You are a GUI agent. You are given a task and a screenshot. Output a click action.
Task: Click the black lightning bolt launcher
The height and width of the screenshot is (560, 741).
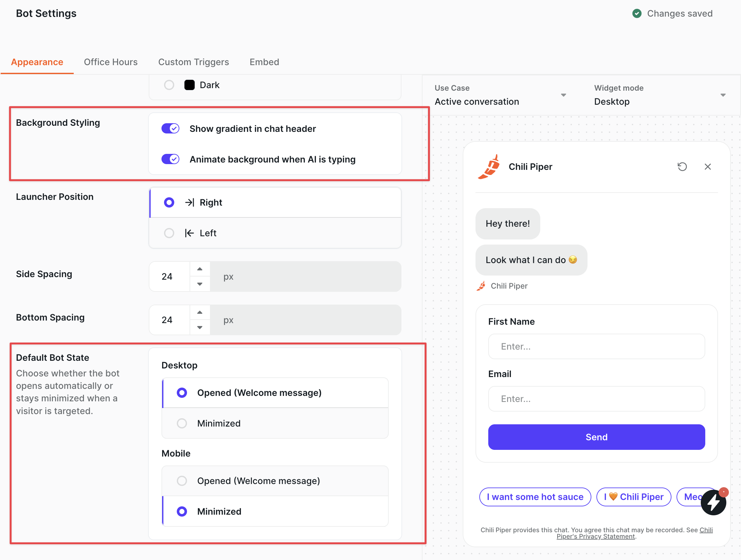pos(714,502)
